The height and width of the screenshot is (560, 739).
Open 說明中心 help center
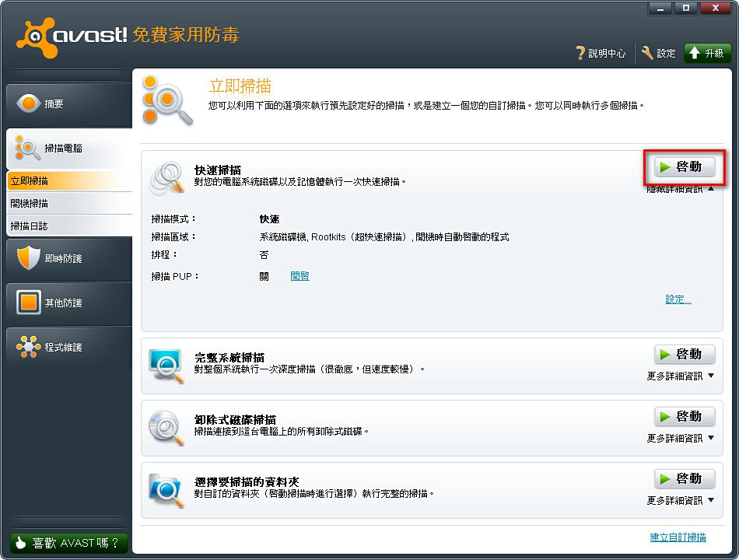coord(601,53)
